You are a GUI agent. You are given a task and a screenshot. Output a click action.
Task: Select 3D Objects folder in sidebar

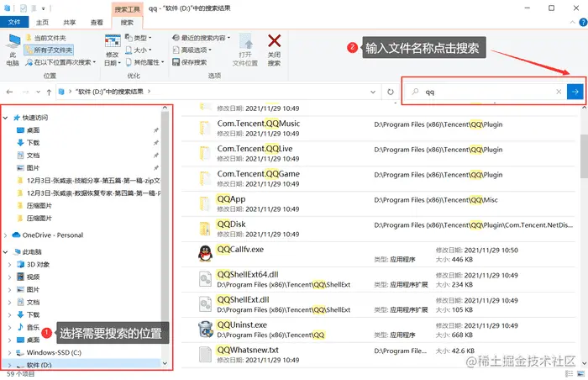33,264
